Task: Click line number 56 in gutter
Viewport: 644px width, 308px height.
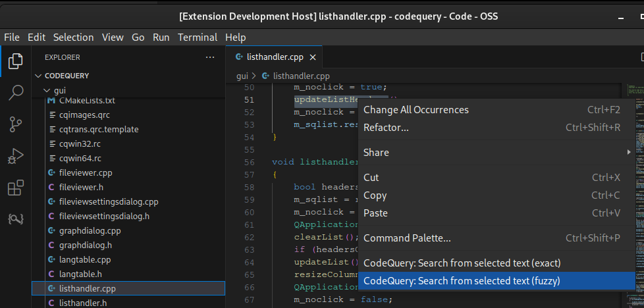Action: pyautogui.click(x=250, y=162)
